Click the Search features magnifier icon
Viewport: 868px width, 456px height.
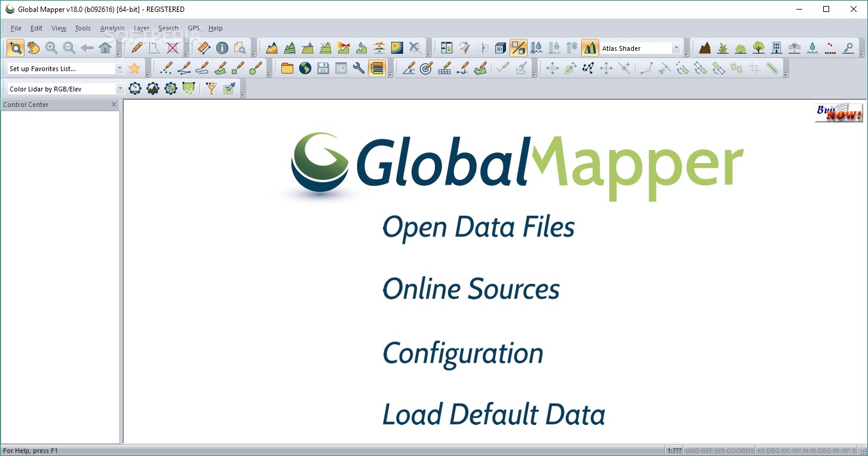(x=240, y=48)
